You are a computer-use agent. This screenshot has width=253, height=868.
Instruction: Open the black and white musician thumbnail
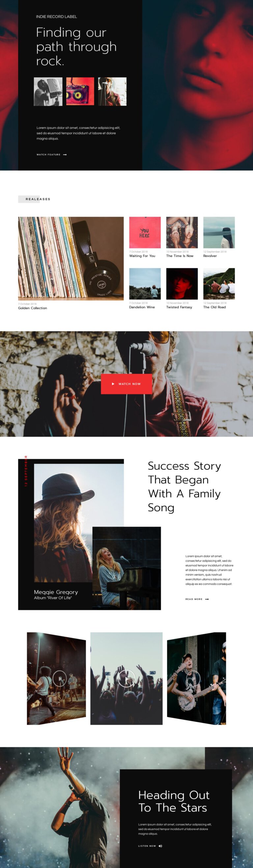[48, 91]
